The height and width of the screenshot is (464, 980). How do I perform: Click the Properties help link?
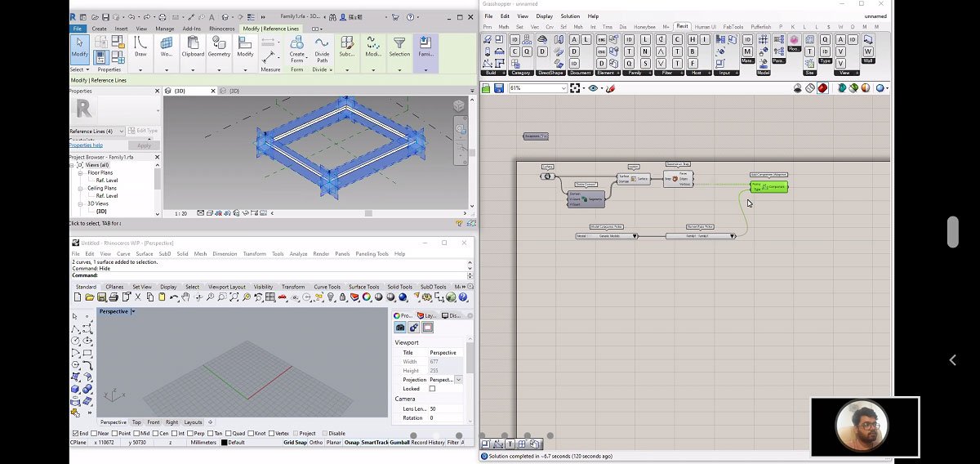pos(86,145)
